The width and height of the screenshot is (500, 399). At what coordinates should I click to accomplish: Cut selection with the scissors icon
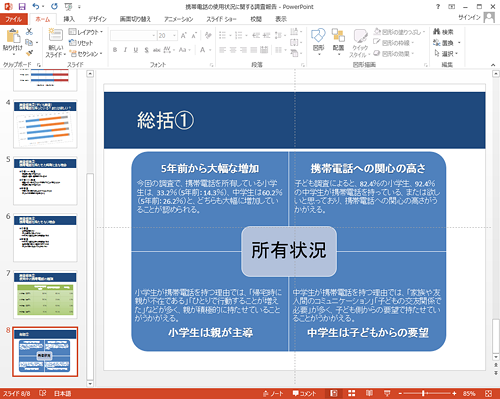(x=29, y=31)
